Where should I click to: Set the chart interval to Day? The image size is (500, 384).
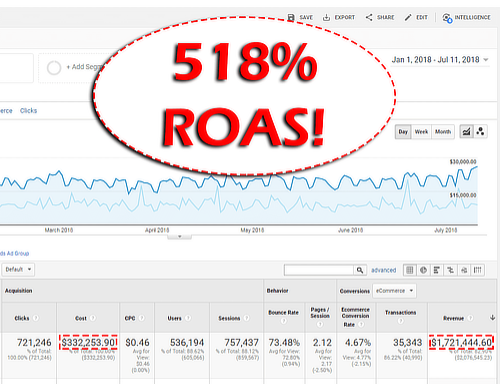403,132
